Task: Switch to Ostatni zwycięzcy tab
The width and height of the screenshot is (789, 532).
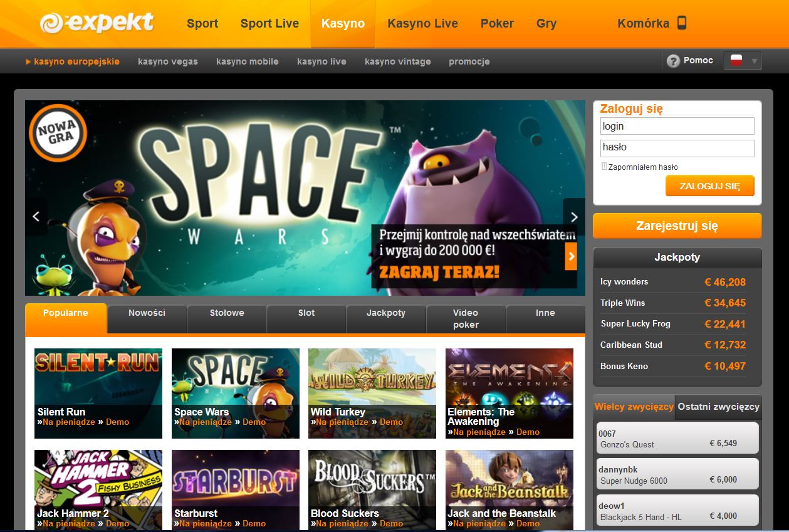Action: 719,407
